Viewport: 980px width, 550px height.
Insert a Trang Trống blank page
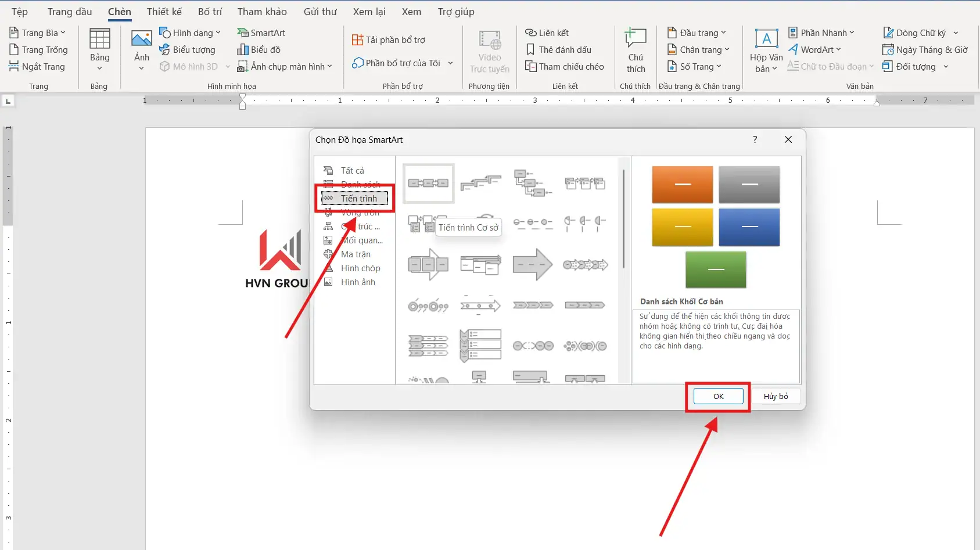[38, 50]
